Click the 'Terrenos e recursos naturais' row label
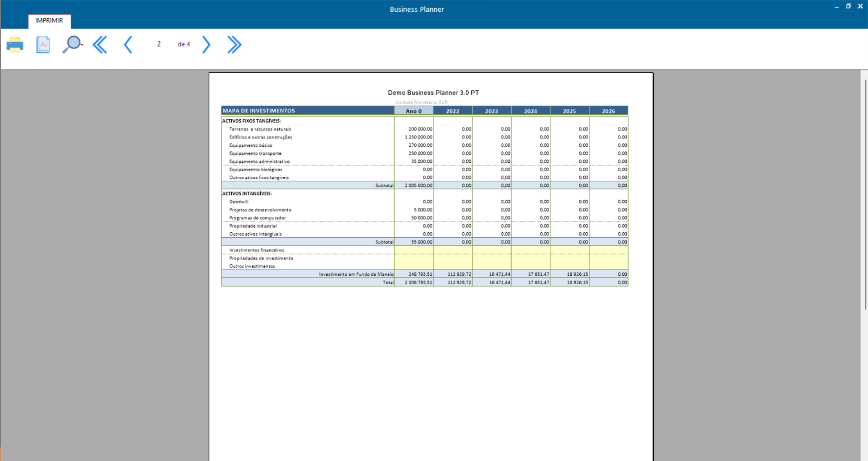Image resolution: width=868 pixels, height=461 pixels. pos(260,129)
